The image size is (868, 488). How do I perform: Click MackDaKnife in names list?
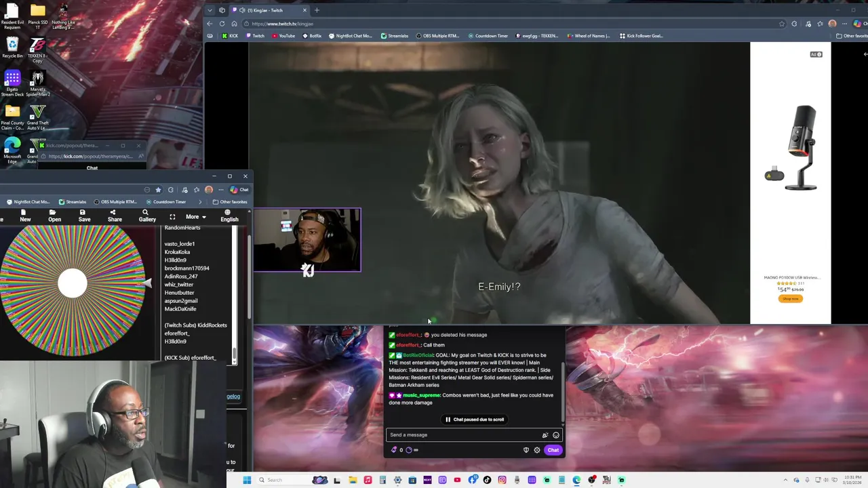180,309
